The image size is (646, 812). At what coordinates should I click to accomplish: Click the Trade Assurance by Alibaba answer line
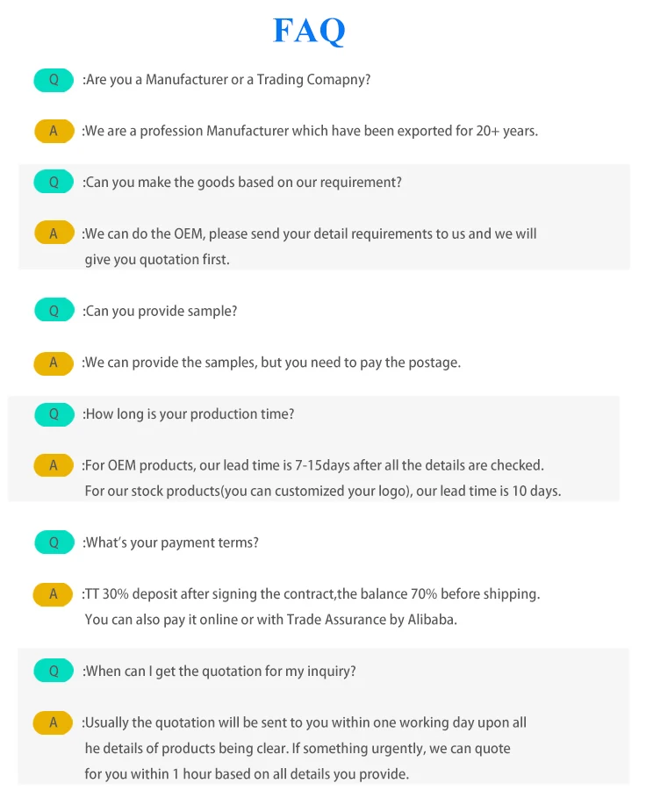tap(271, 620)
